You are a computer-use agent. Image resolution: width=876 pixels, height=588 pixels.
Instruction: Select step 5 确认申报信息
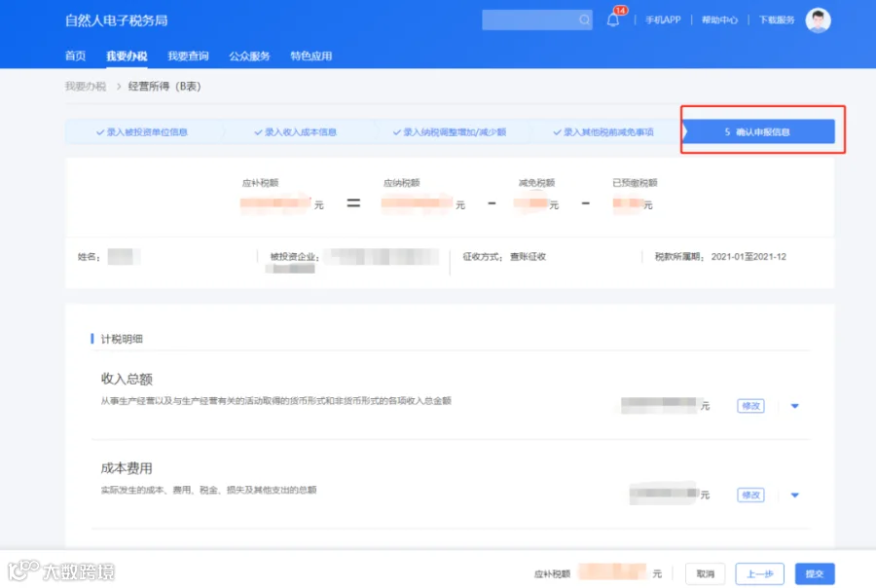pyautogui.click(x=758, y=131)
